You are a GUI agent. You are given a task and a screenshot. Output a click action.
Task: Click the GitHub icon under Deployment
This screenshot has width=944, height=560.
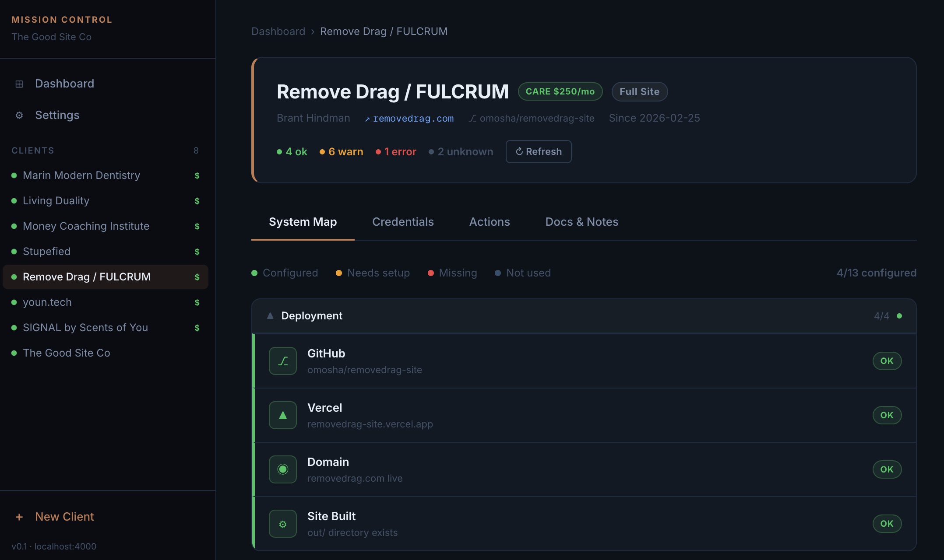pyautogui.click(x=282, y=360)
